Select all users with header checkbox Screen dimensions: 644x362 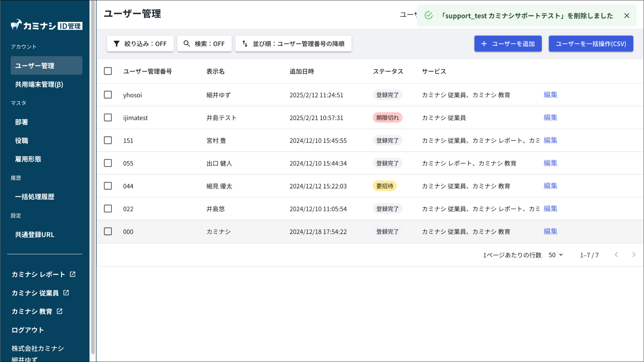(x=108, y=71)
